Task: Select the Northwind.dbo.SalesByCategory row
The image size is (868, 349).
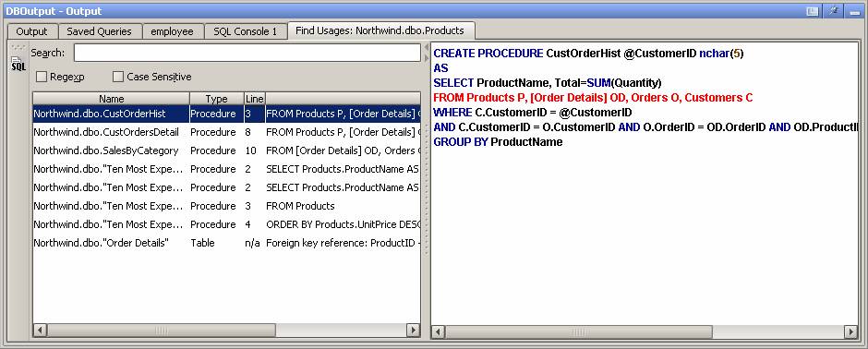Action: (226, 150)
